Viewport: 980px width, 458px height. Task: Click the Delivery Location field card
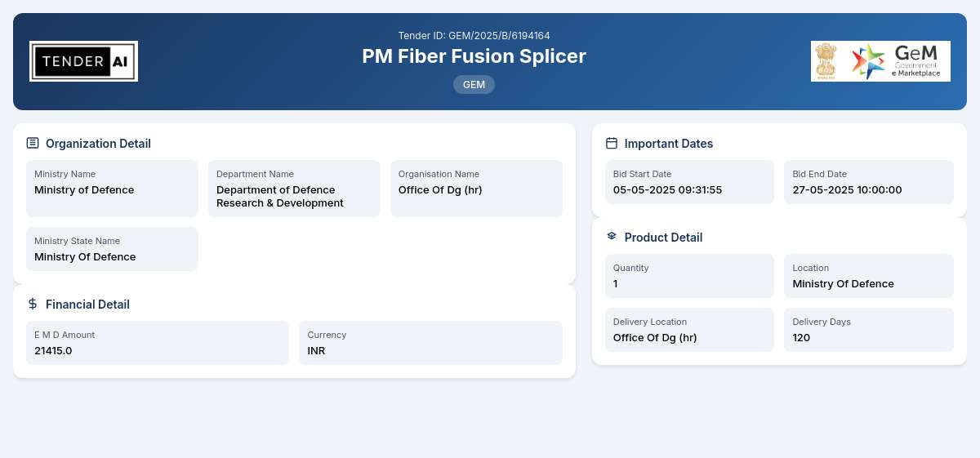pyautogui.click(x=689, y=330)
